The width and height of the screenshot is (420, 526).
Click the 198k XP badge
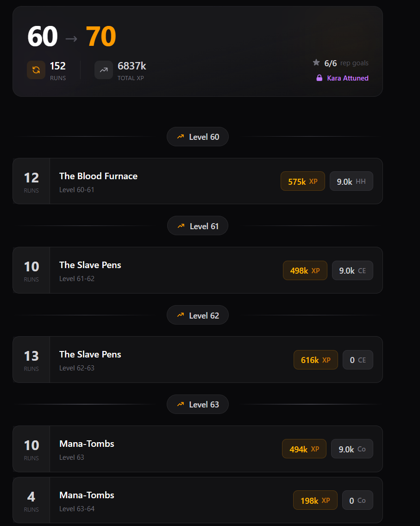click(x=315, y=501)
